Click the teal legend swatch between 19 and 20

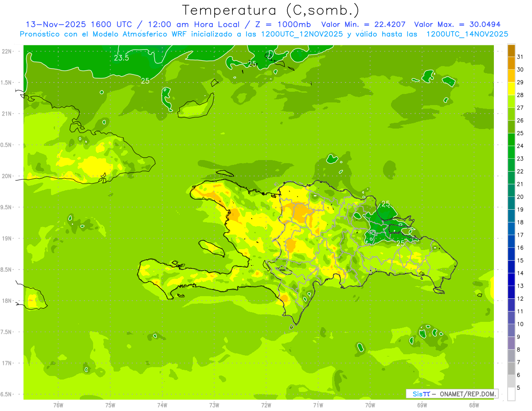(x=511, y=203)
